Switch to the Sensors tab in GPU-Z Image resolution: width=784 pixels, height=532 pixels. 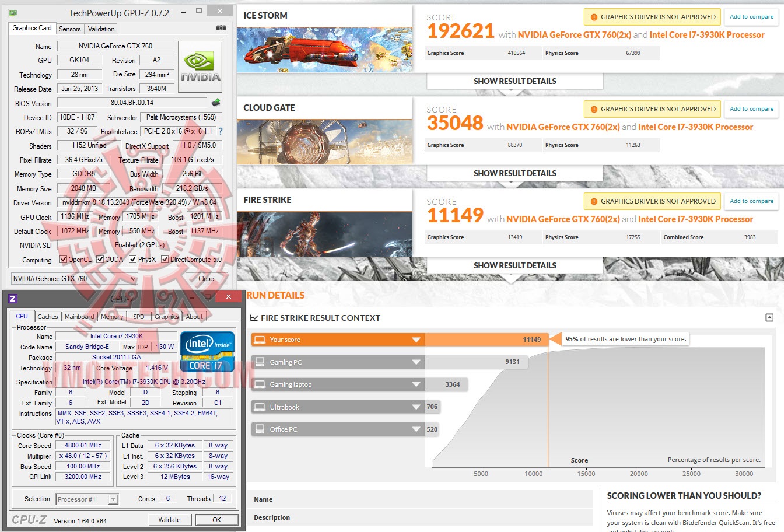[70, 29]
